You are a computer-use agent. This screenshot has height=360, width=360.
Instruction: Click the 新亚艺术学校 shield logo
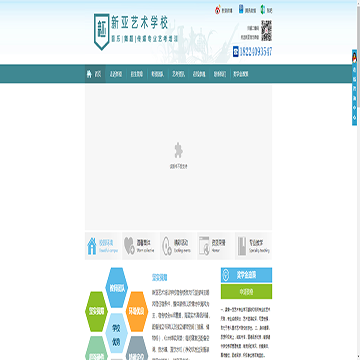[101, 32]
